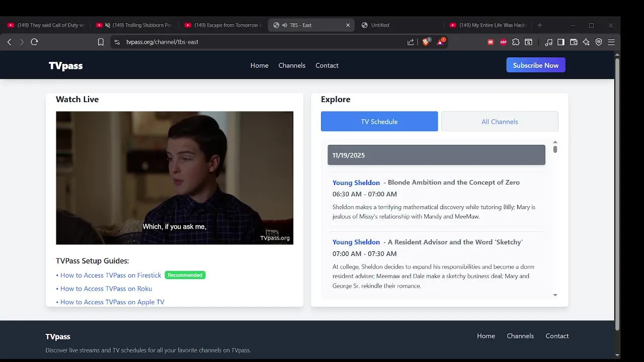The height and width of the screenshot is (362, 644).
Task: Mute the TBS - East tab audio icon
Action: (285, 25)
